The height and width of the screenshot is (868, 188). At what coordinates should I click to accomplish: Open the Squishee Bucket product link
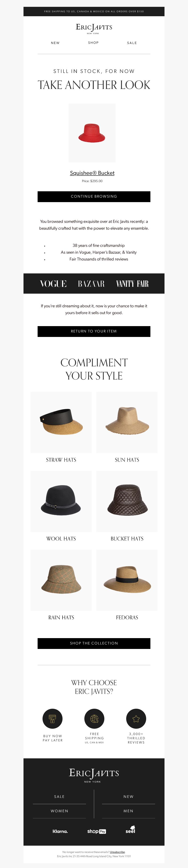(92, 173)
